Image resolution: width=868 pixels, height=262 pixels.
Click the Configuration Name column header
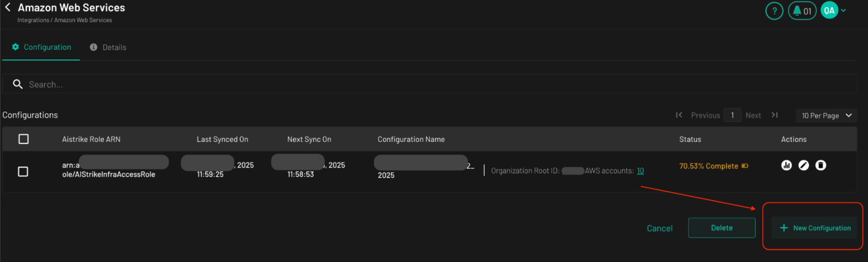pos(411,139)
